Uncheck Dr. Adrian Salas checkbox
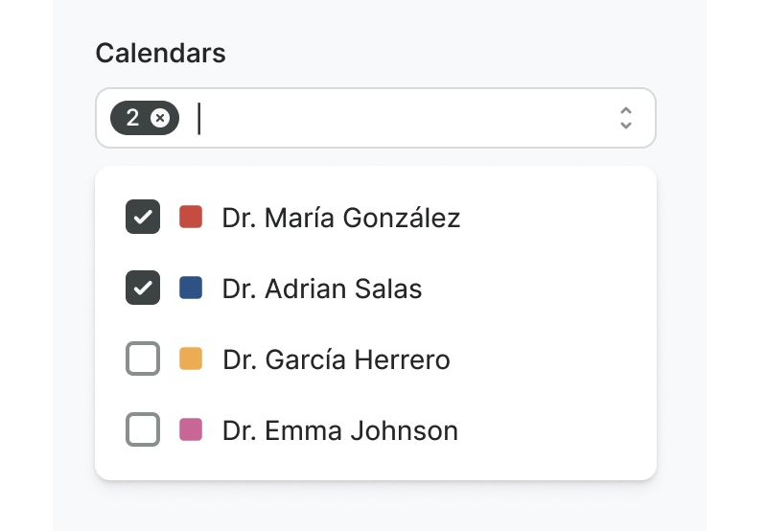 click(x=143, y=289)
